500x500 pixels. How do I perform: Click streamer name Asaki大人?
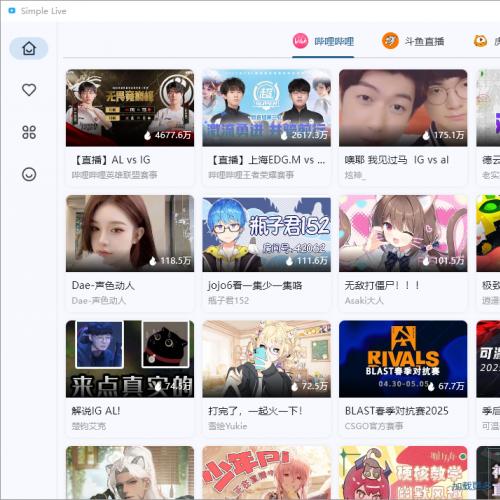[x=364, y=300]
